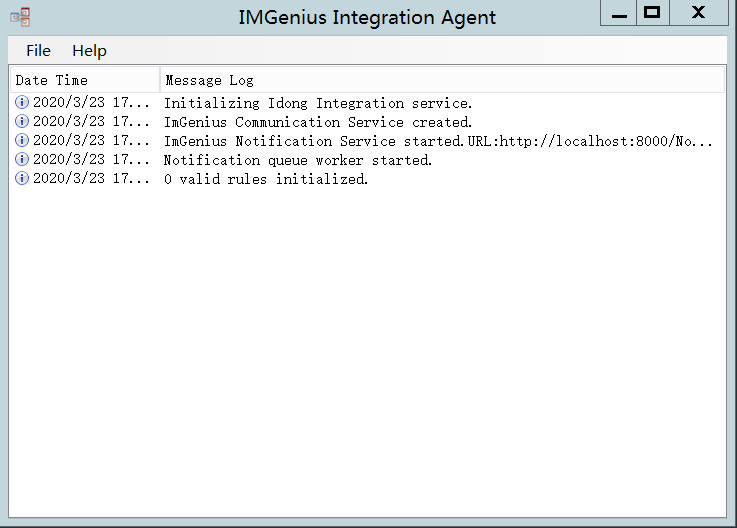737x528 pixels.
Task: Open the Help menu
Action: (89, 51)
